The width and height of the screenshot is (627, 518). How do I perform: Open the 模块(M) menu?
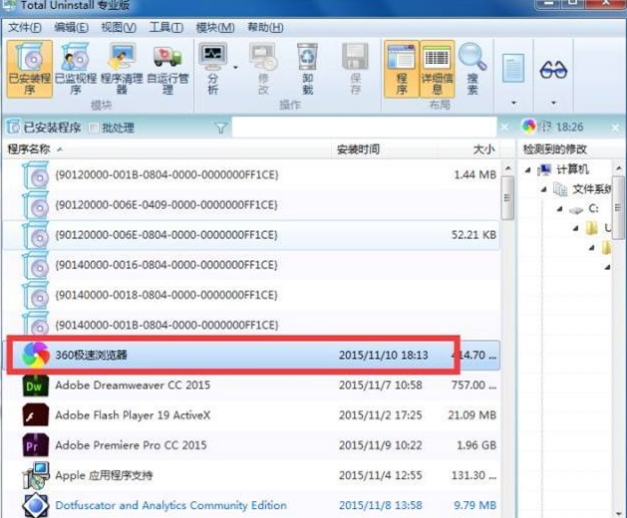pyautogui.click(x=215, y=27)
